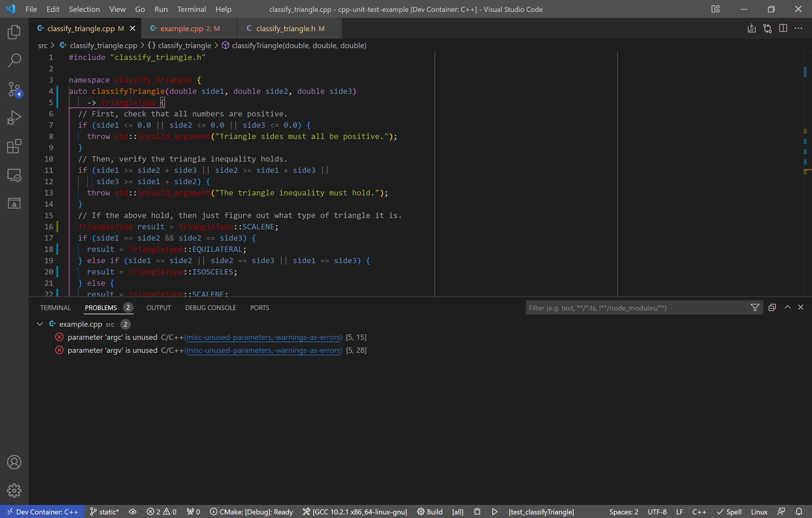812x518 pixels.
Task: Click the [all] build target selector
Action: pos(458,511)
